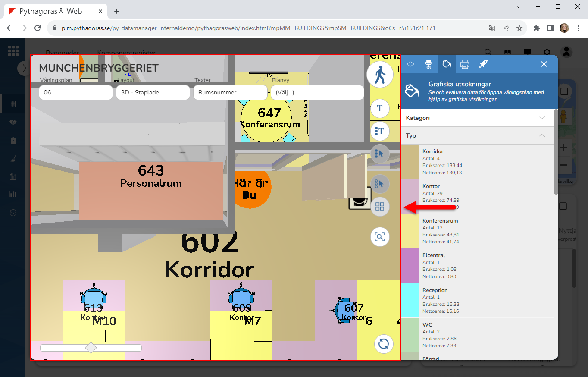Toggle the single T text button
Viewport: 588px width, 377px height.
tap(380, 108)
